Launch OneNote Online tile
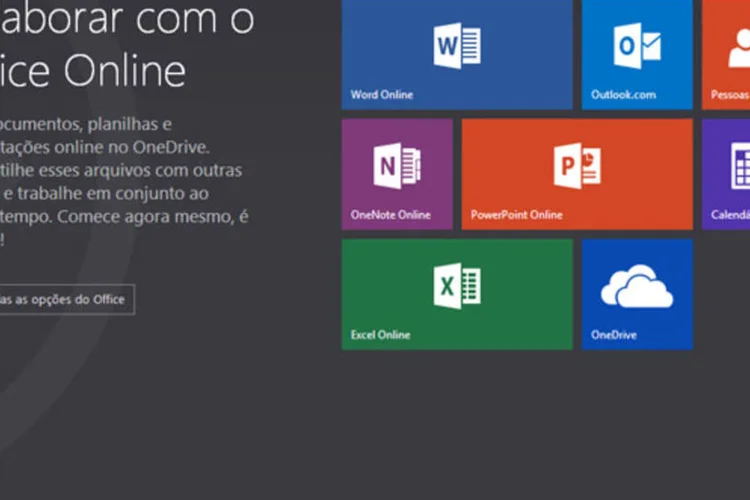 pyautogui.click(x=397, y=174)
